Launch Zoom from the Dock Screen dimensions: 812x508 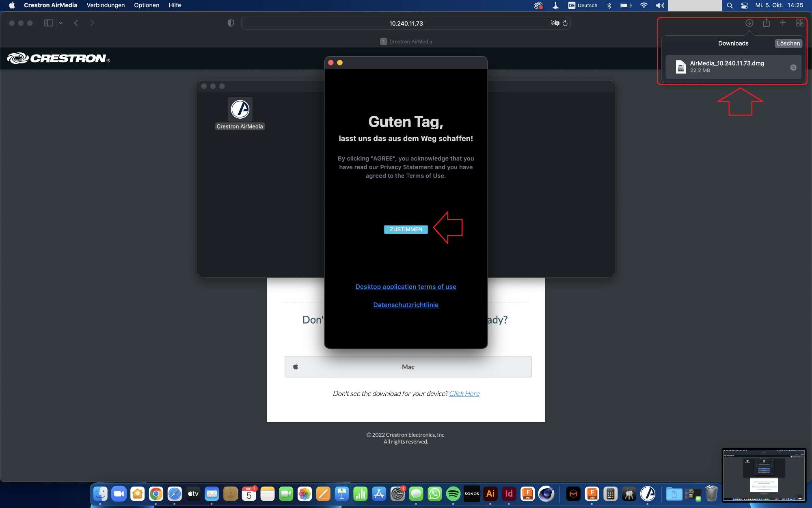(119, 494)
